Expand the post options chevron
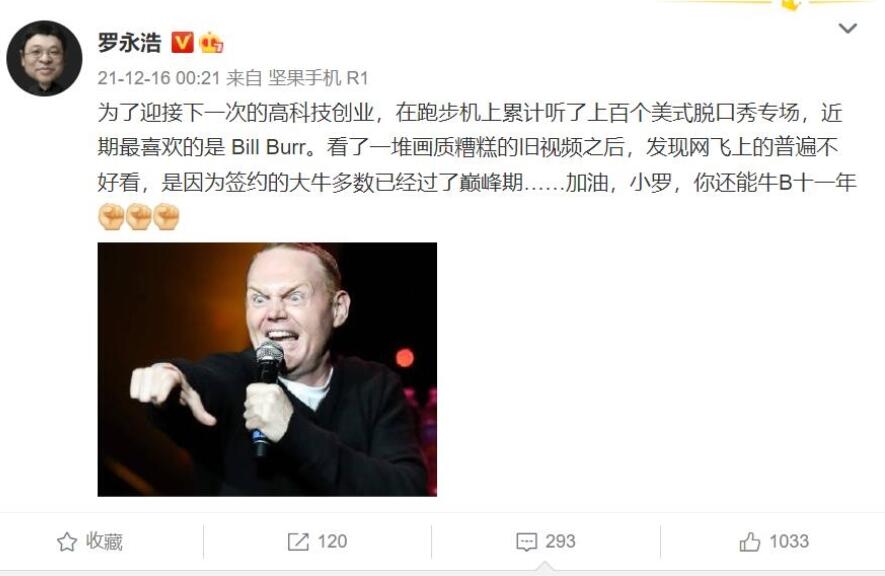885x576 pixels. click(x=847, y=28)
